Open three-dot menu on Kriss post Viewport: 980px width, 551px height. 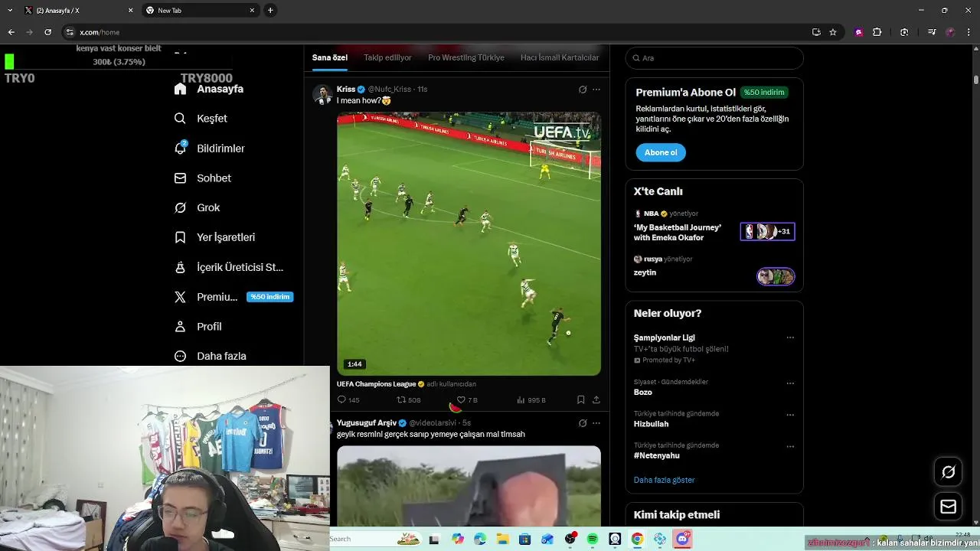point(596,90)
